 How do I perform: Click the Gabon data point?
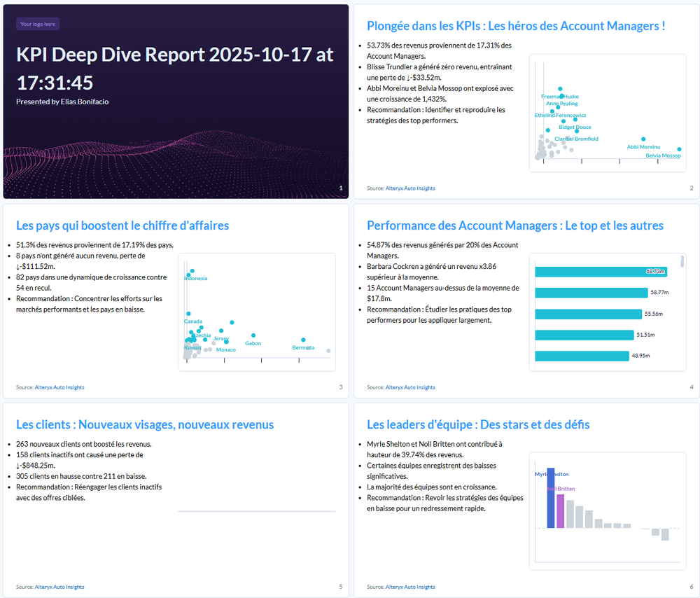coord(253,335)
